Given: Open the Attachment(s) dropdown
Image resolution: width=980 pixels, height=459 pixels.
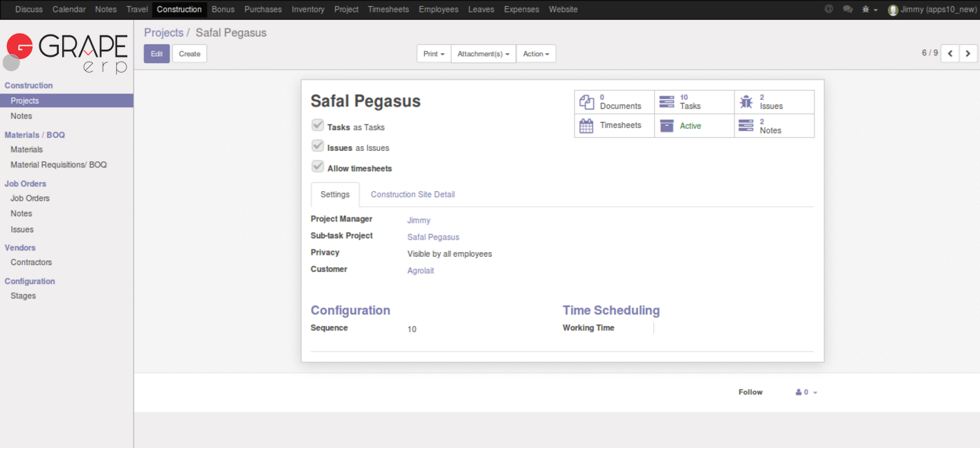Looking at the screenshot, I should pyautogui.click(x=483, y=54).
